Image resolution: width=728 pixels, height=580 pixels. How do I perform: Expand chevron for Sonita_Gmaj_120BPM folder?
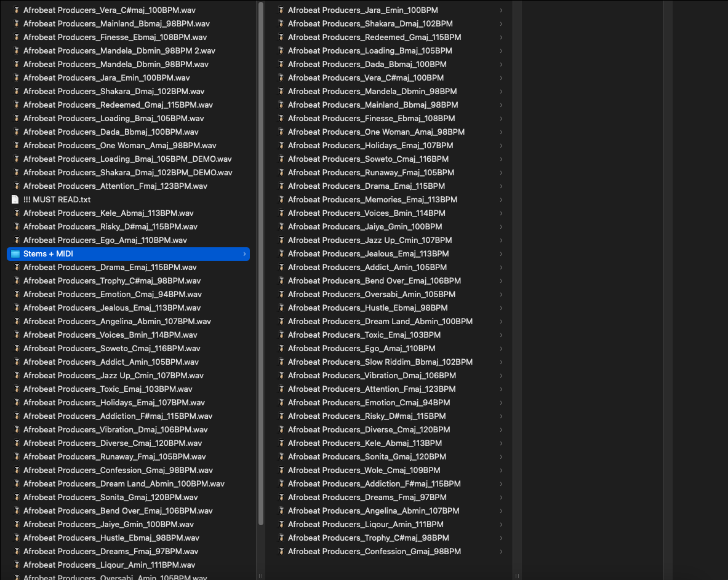[501, 456]
